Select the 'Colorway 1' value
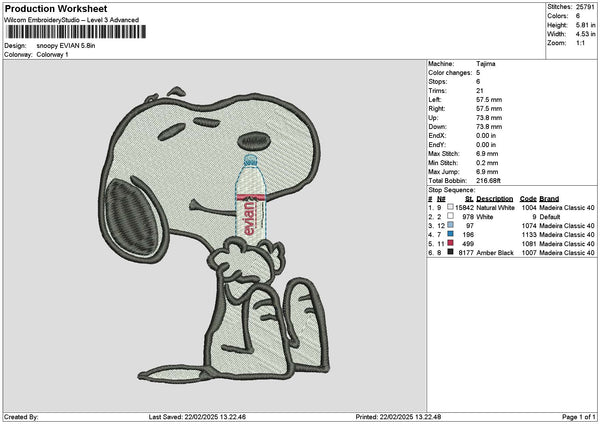600x424 pixels. 52,55
